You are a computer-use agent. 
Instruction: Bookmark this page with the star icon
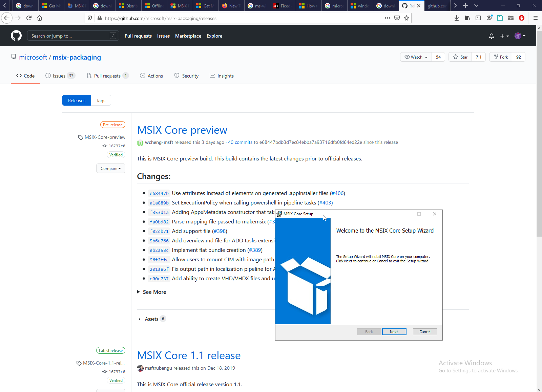406,18
